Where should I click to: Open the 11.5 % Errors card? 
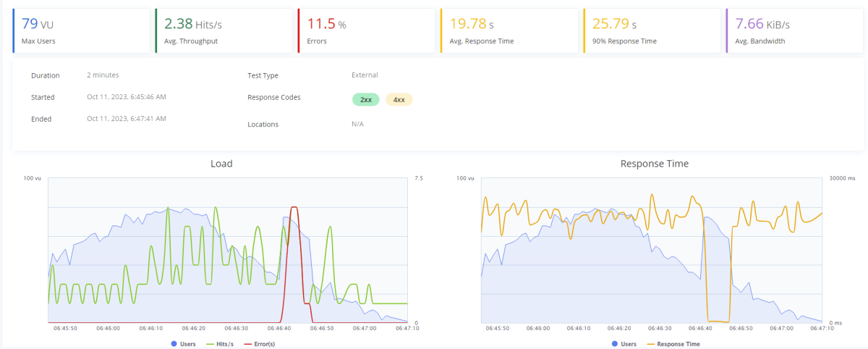366,31
